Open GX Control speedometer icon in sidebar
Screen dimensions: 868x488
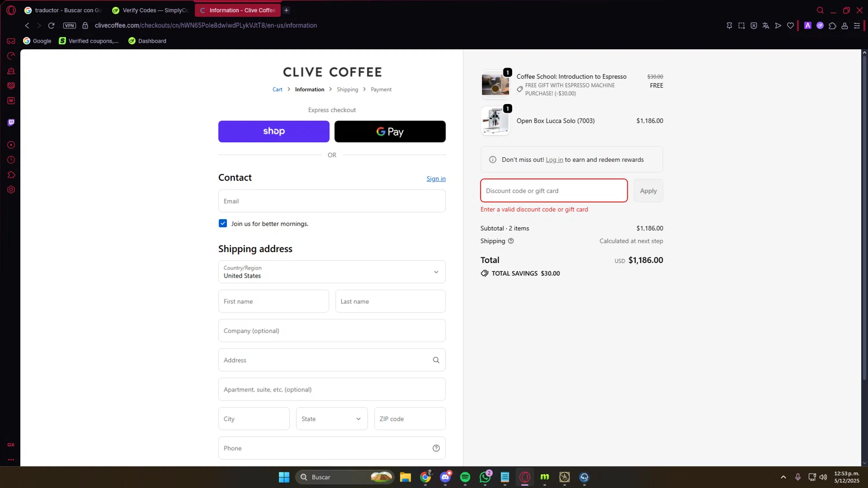(11, 56)
